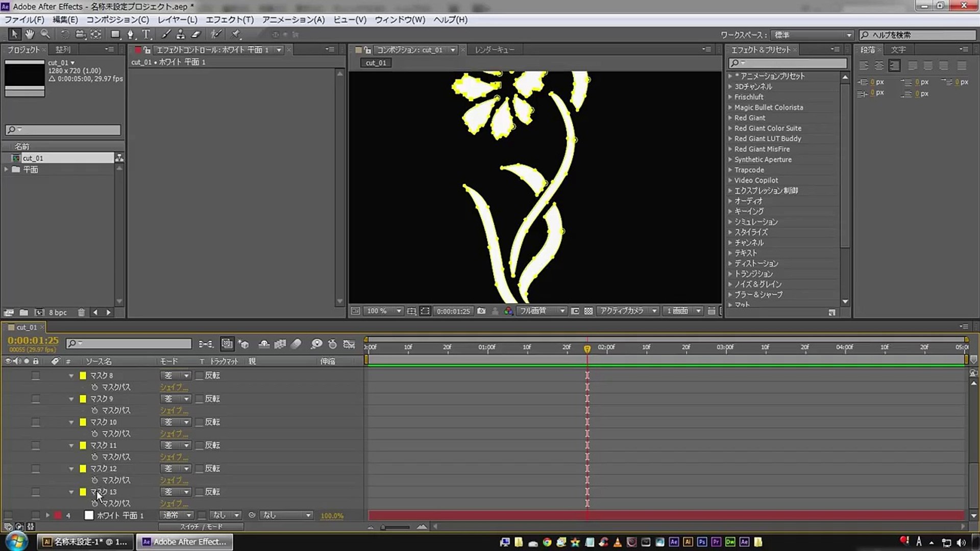Switch to the レンダーキュー tab
The height and width of the screenshot is (551, 980).
494,49
